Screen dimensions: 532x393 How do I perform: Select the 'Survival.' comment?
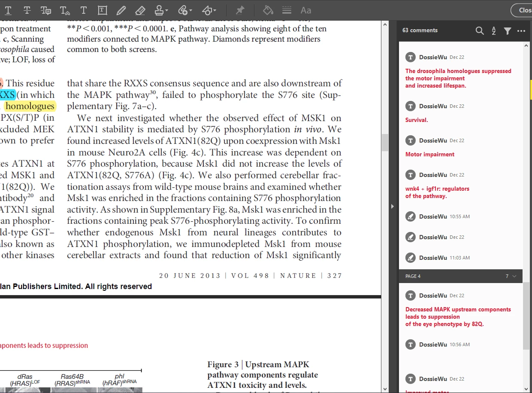[x=460, y=113]
